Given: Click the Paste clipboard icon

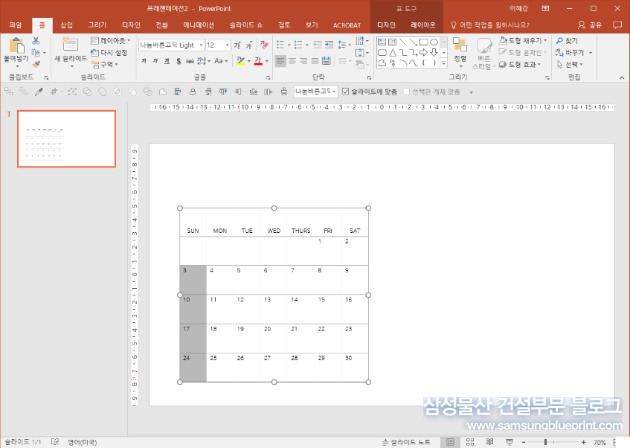Looking at the screenshot, I should tap(16, 45).
